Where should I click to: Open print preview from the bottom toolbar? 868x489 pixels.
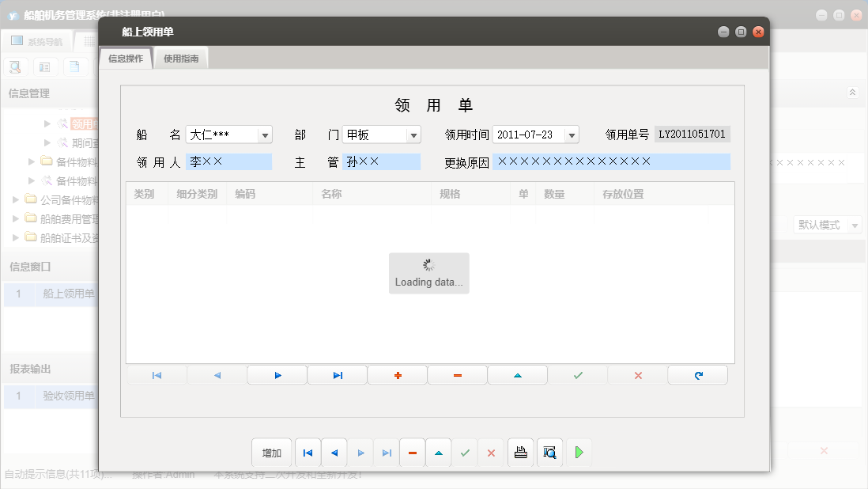coord(549,453)
